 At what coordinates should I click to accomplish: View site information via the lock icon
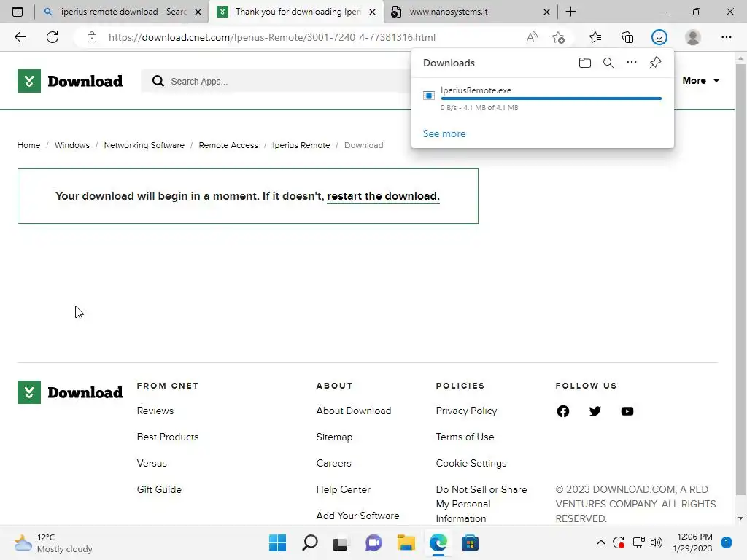[x=92, y=37]
